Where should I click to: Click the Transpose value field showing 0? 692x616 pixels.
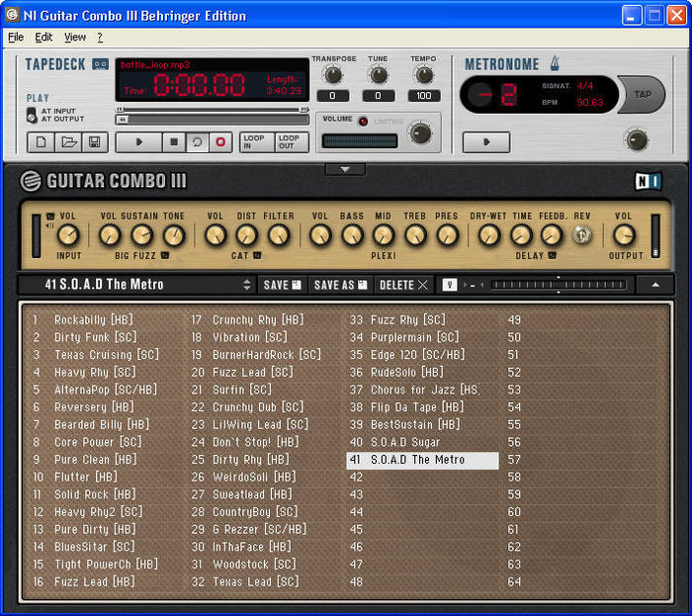pyautogui.click(x=333, y=96)
